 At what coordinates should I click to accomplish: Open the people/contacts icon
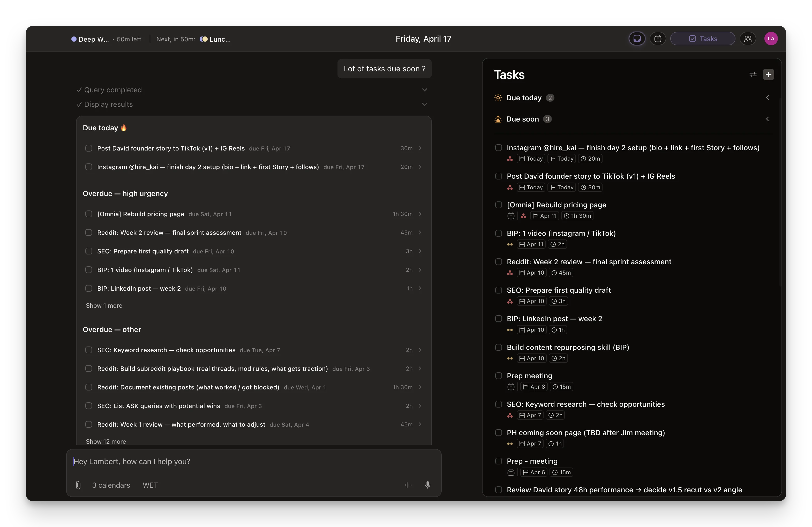tap(748, 39)
